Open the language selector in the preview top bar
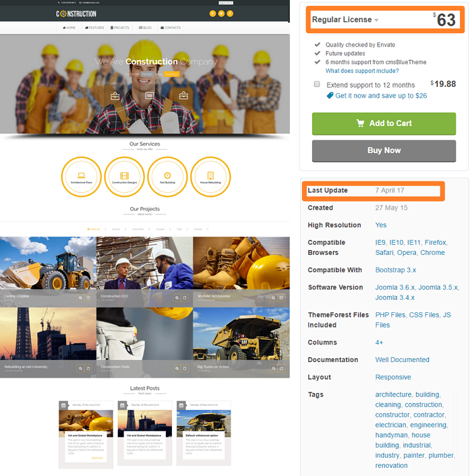 [x=226, y=3]
